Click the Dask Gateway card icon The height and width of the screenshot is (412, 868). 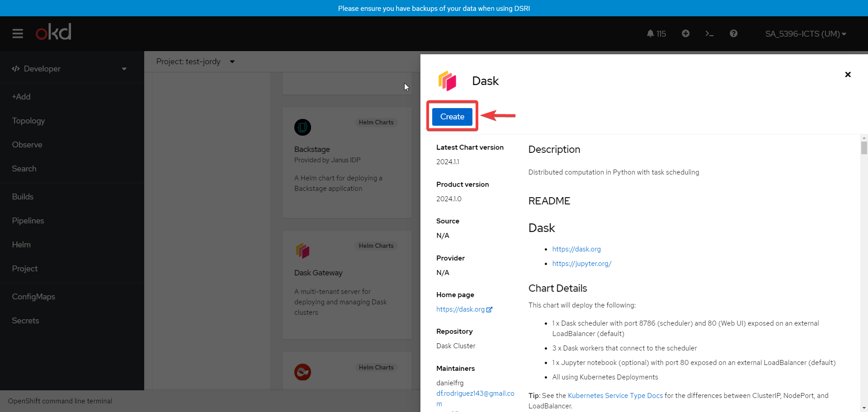302,251
